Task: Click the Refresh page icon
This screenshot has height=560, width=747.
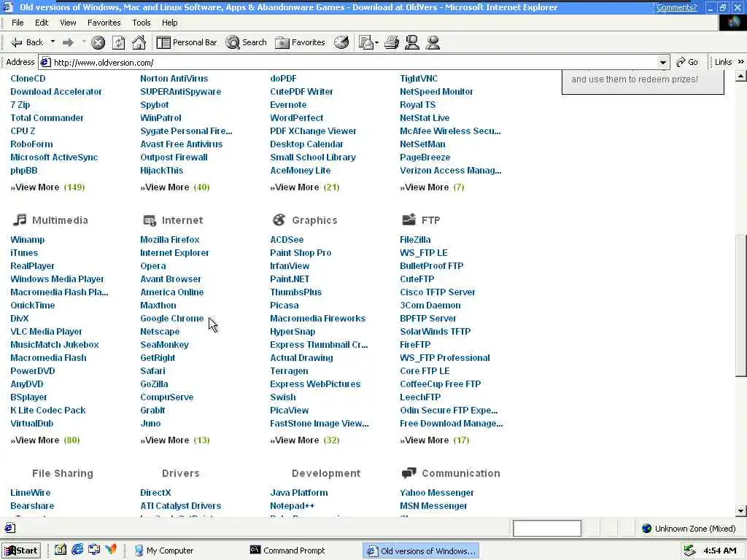Action: coord(119,43)
